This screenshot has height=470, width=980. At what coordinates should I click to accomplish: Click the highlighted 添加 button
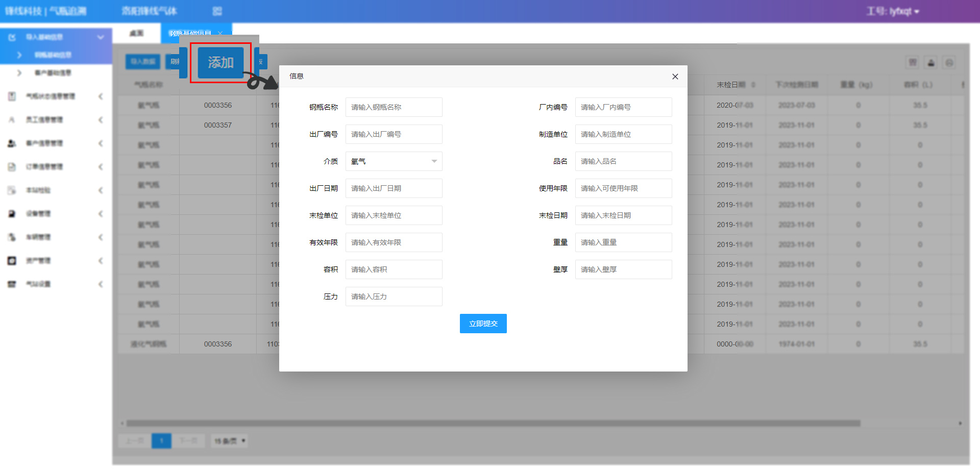(220, 63)
